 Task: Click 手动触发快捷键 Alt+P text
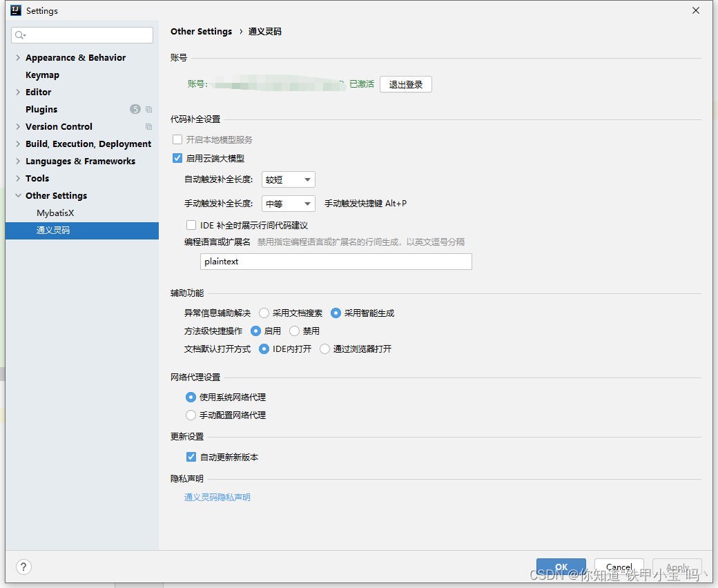(x=365, y=204)
